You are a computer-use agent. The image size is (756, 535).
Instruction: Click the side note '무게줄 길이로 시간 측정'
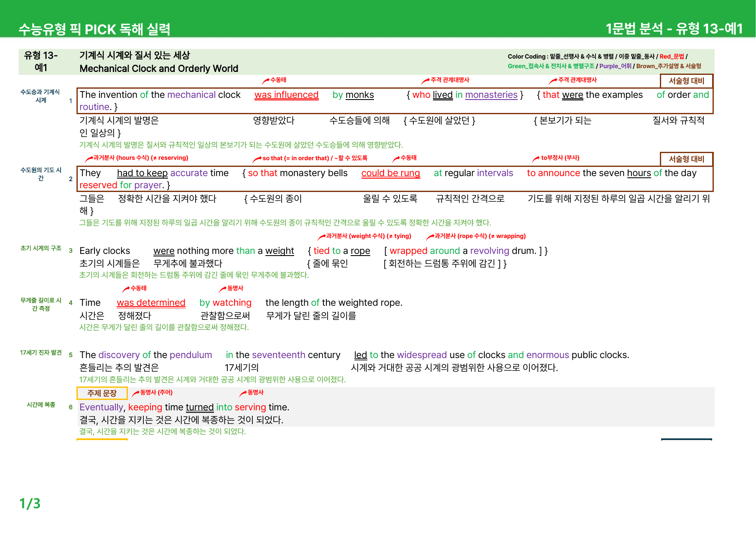(x=41, y=304)
